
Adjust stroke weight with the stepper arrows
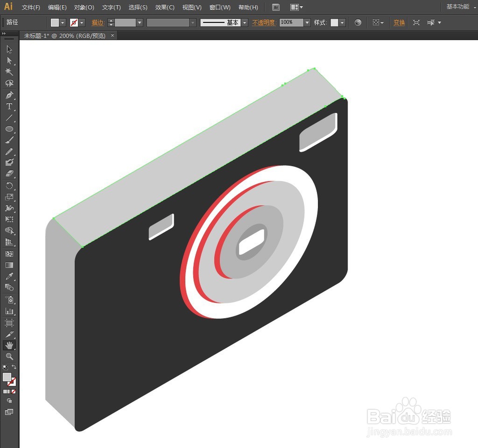(111, 22)
